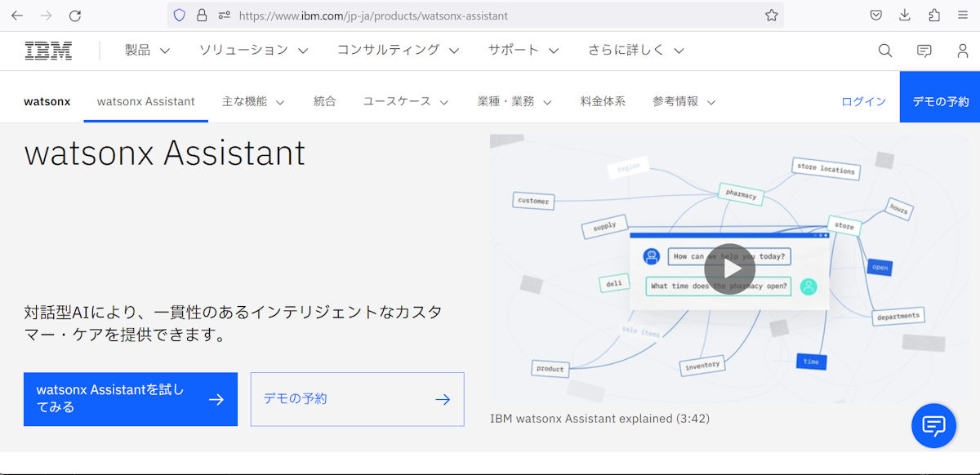Reload the current page
This screenshot has width=980, height=475.
pyautogui.click(x=75, y=16)
